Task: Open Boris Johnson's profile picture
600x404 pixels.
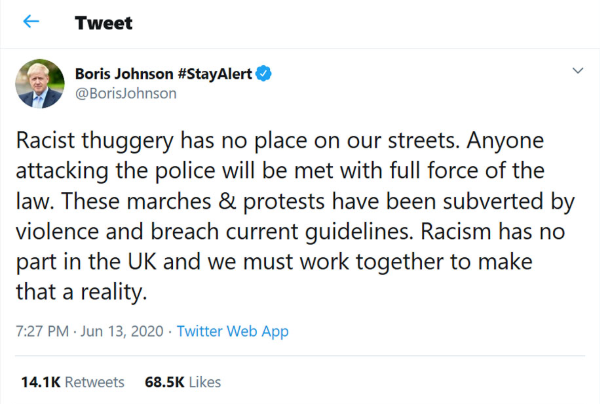Action: 40,83
